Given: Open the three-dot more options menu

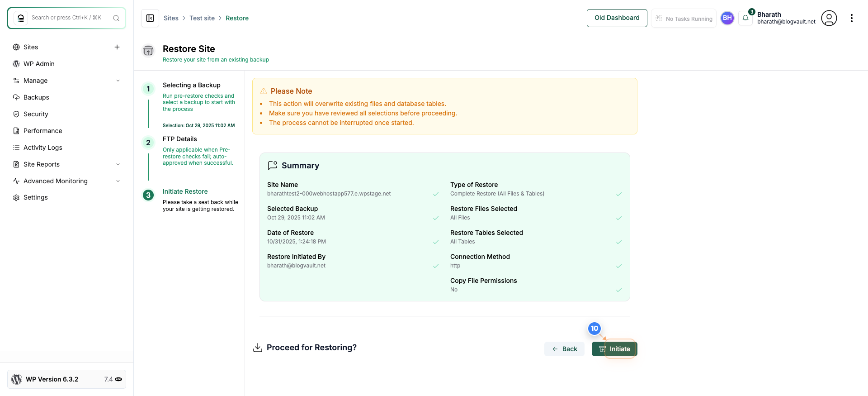Looking at the screenshot, I should click(852, 18).
